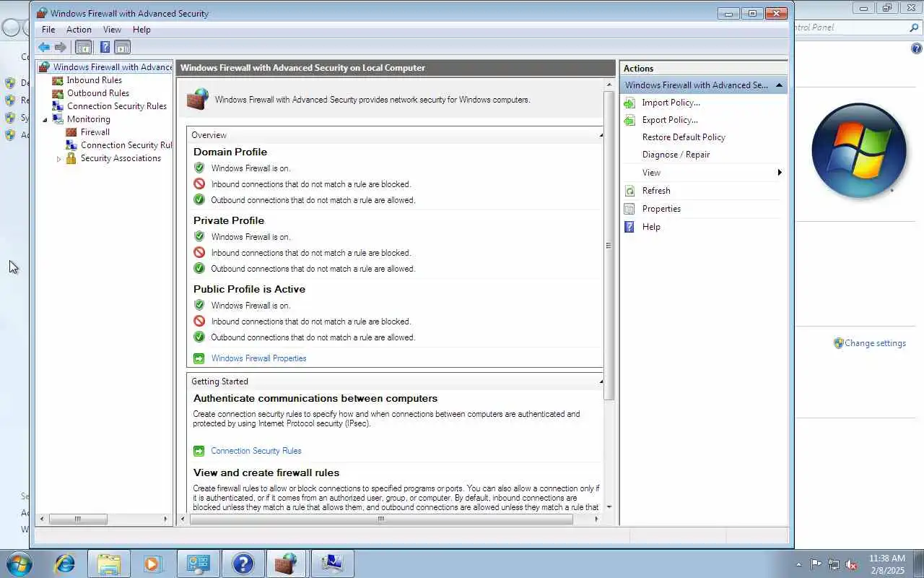Screen dimensions: 924x578
Task: Click the volume speaker tray icon
Action: click(x=851, y=564)
